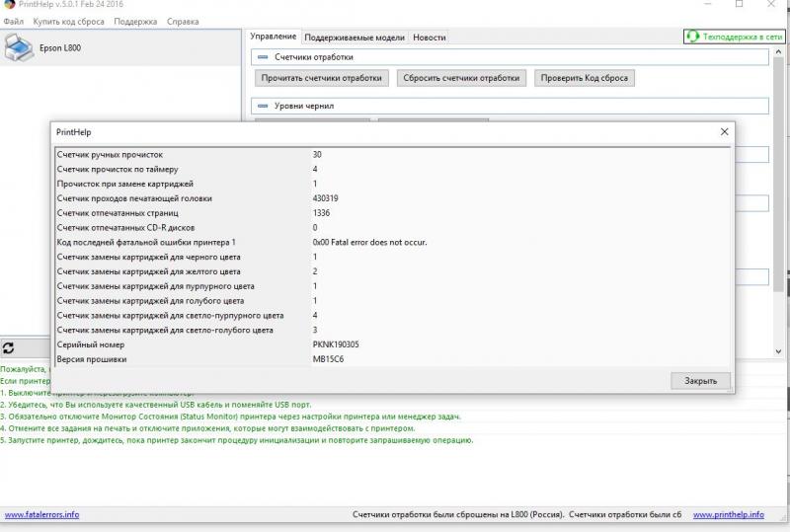Click Сбросить счетчики отработки button
This screenshot has width=790, height=532.
click(461, 78)
